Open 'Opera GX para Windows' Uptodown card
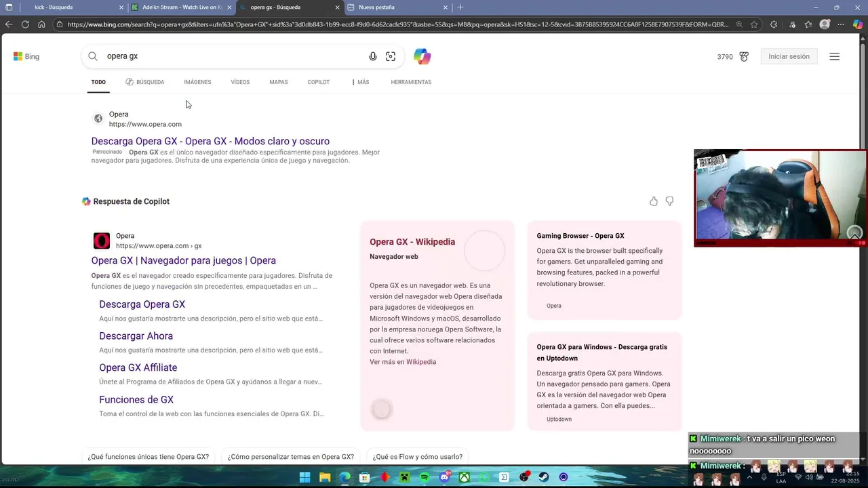 tap(604, 381)
